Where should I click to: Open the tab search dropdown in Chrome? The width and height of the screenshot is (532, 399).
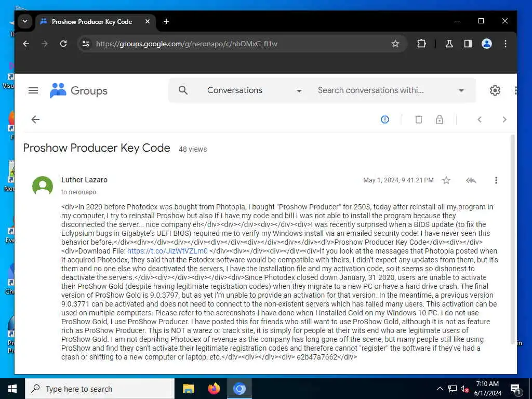click(25, 21)
